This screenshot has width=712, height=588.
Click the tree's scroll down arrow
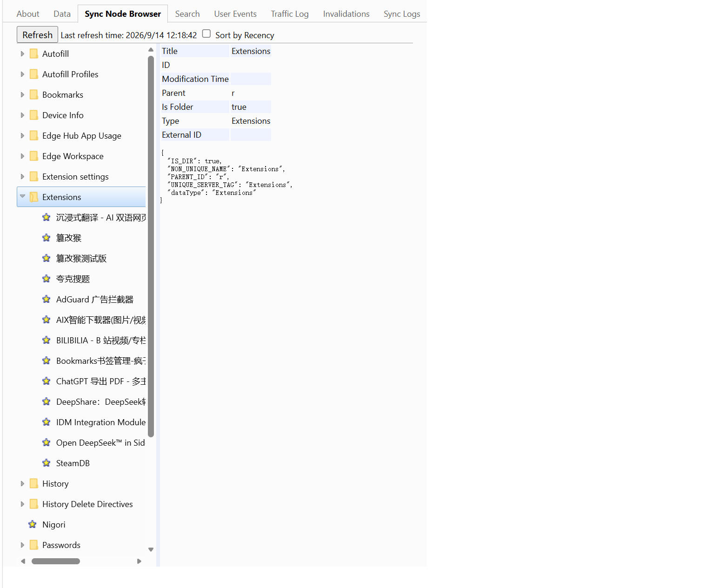pos(151,549)
